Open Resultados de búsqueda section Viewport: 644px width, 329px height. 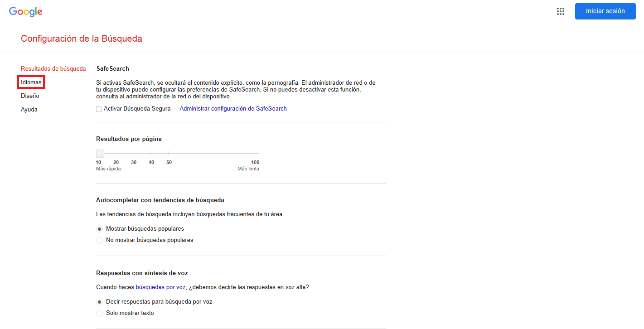[x=53, y=69]
